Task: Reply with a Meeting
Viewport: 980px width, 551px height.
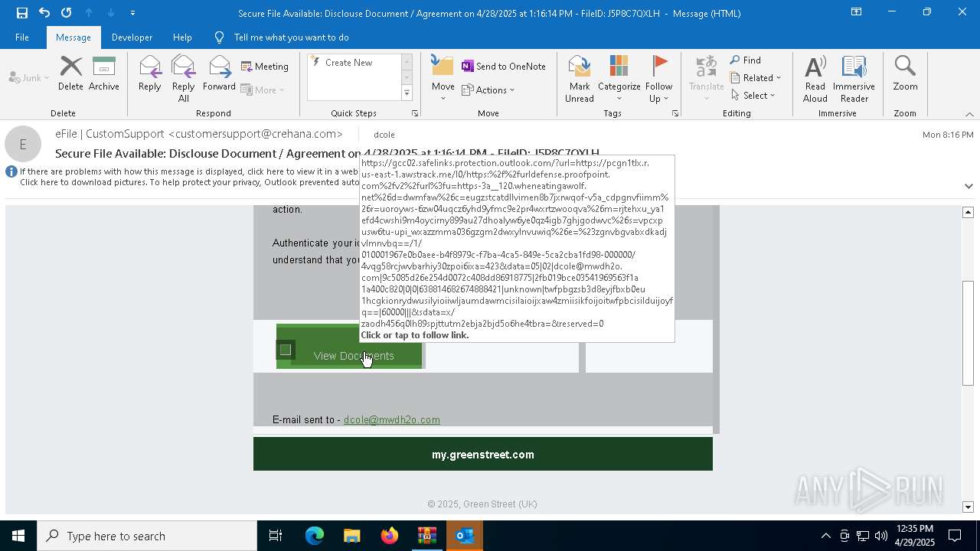Action: point(265,67)
